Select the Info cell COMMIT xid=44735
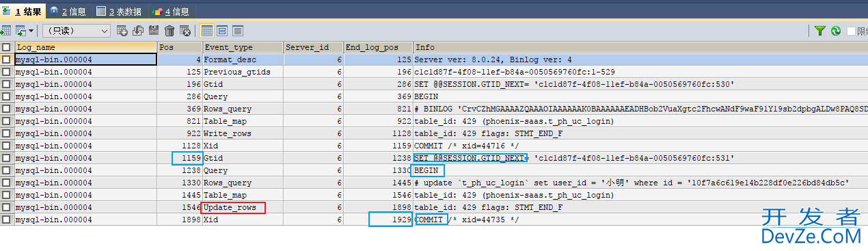 pos(640,220)
